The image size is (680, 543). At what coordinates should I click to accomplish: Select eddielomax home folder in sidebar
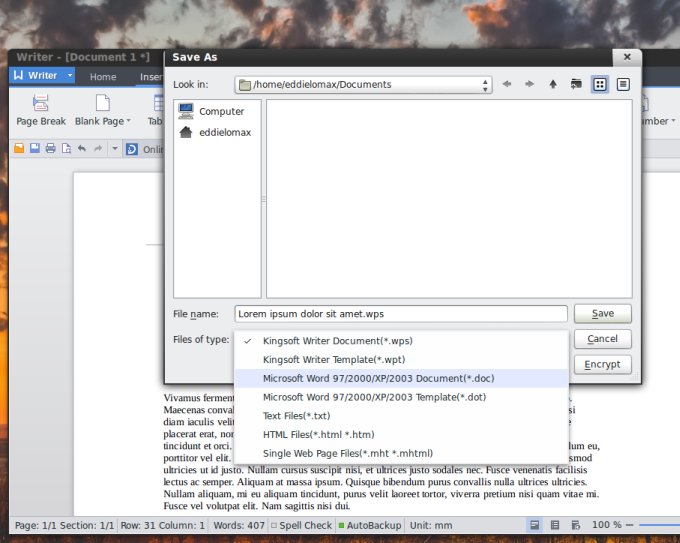pyautogui.click(x=215, y=132)
